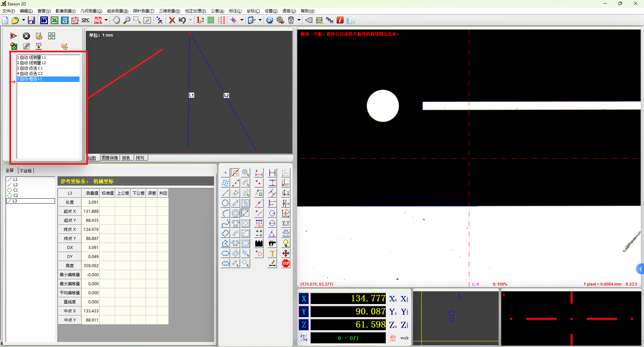Select the single point measurement tool
This screenshot has width=644, height=347.
point(225,173)
